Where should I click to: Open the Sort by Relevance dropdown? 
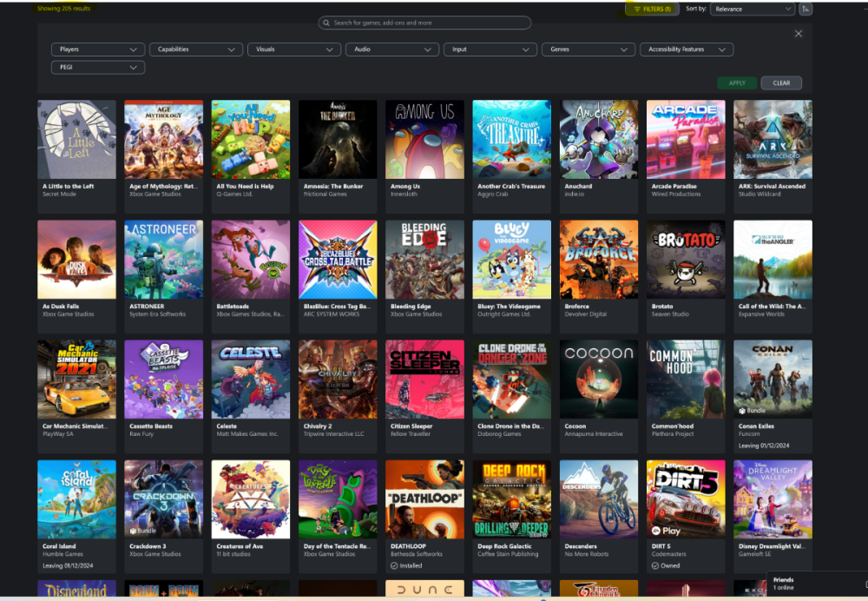click(x=752, y=9)
